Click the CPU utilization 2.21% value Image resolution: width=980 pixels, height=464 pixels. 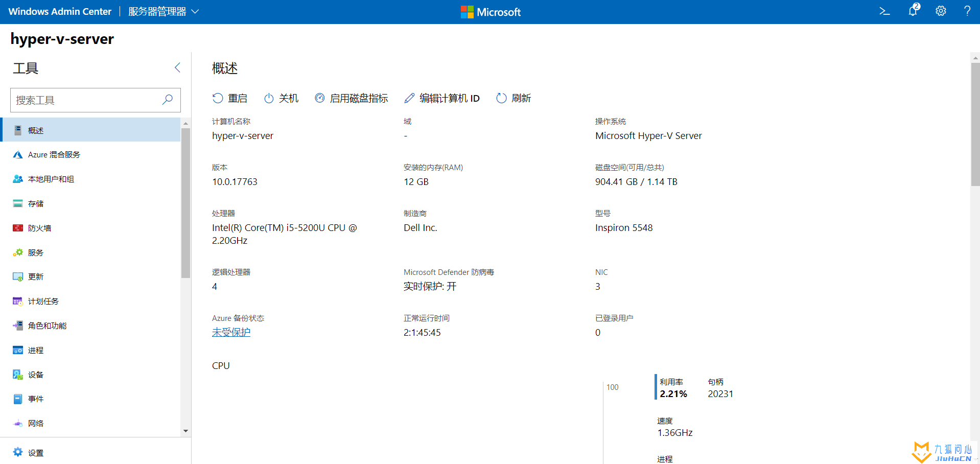(673, 394)
